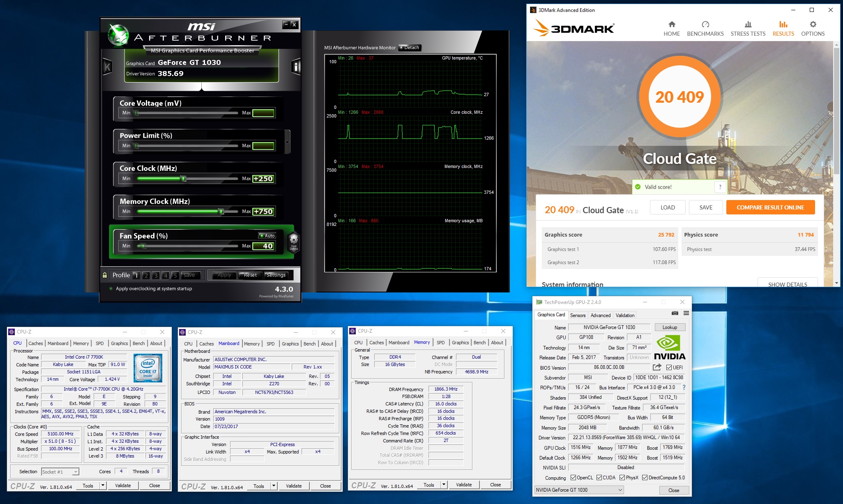Click Detach button on hardware monitor

click(x=410, y=48)
